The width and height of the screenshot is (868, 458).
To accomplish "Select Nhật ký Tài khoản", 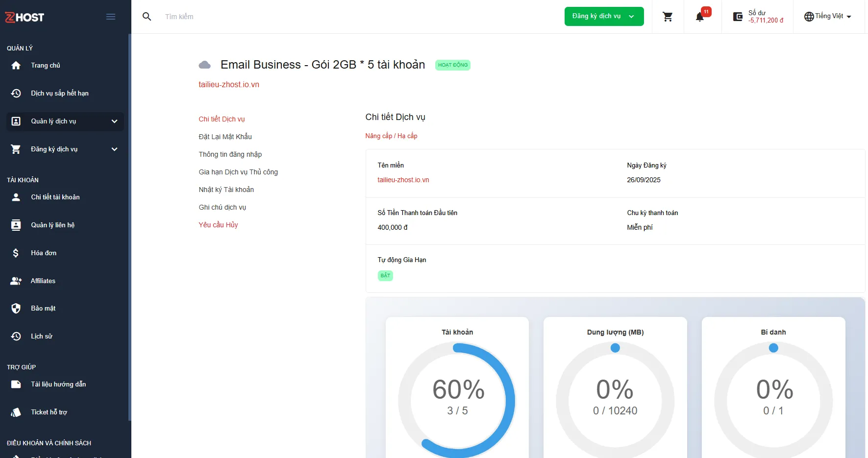I will tap(226, 190).
